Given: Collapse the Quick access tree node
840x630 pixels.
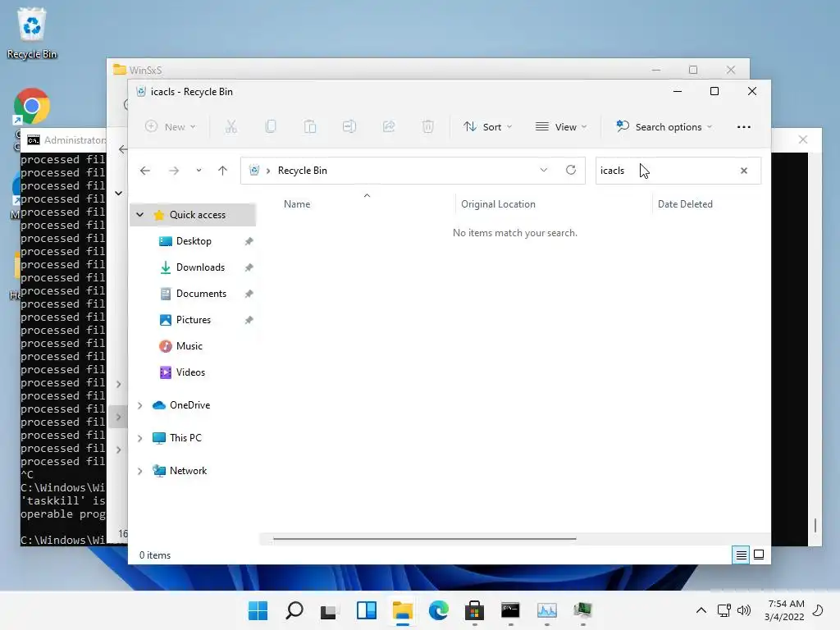Looking at the screenshot, I should tap(139, 214).
